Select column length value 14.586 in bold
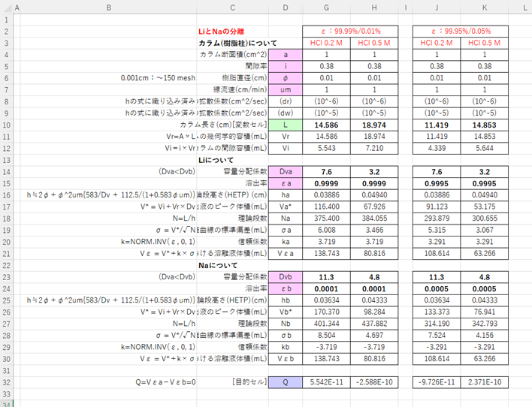This screenshot has height=407, width=532. pyautogui.click(x=326, y=125)
